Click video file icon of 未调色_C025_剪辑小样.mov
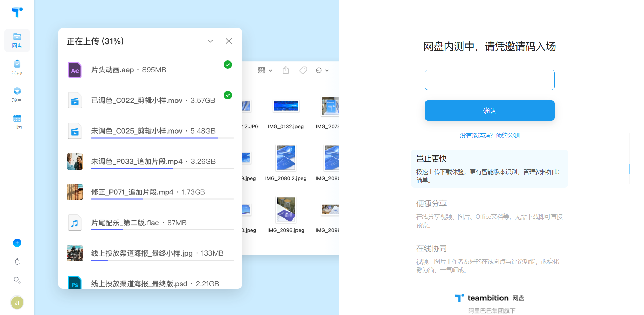The height and width of the screenshot is (315, 644). (x=75, y=131)
